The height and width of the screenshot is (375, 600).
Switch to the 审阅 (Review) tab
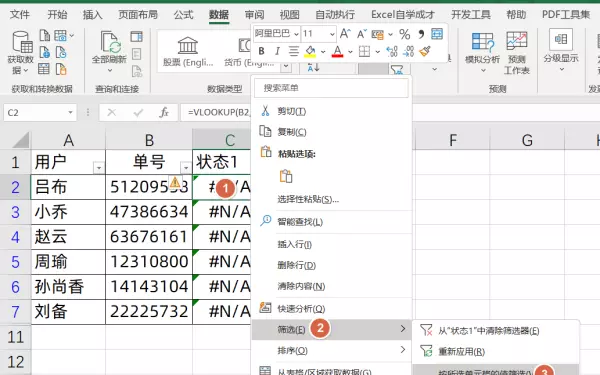point(254,15)
